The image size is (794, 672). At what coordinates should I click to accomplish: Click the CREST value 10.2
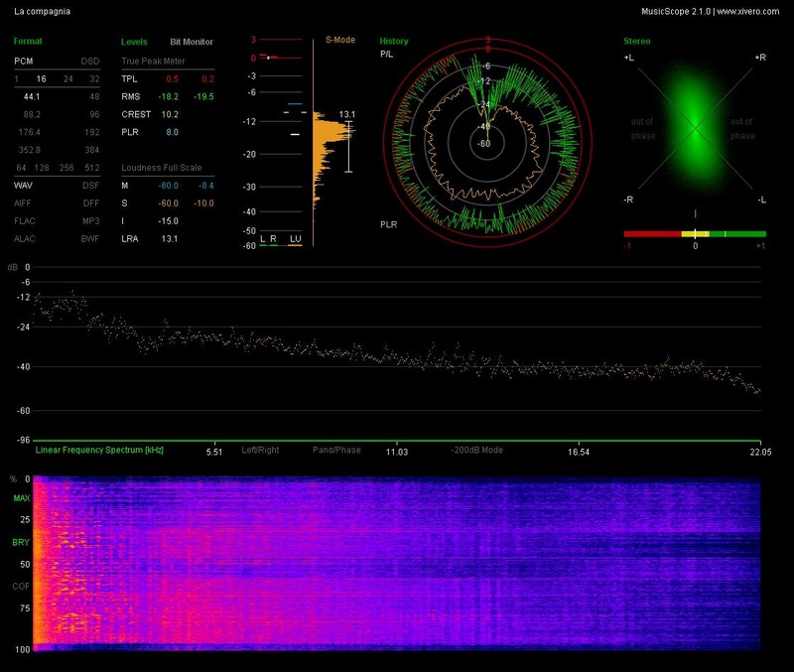click(x=170, y=114)
